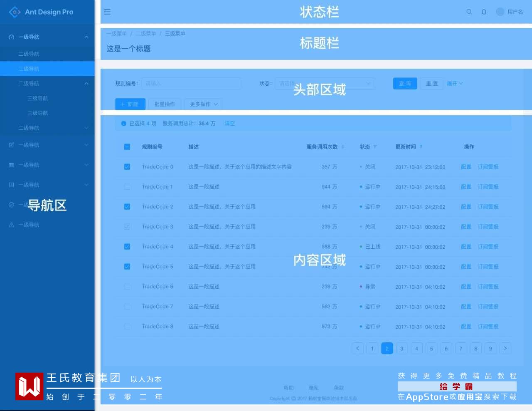Image resolution: width=532 pixels, height=411 pixels.
Task: Open the 条款 footer link
Action: [x=339, y=388]
